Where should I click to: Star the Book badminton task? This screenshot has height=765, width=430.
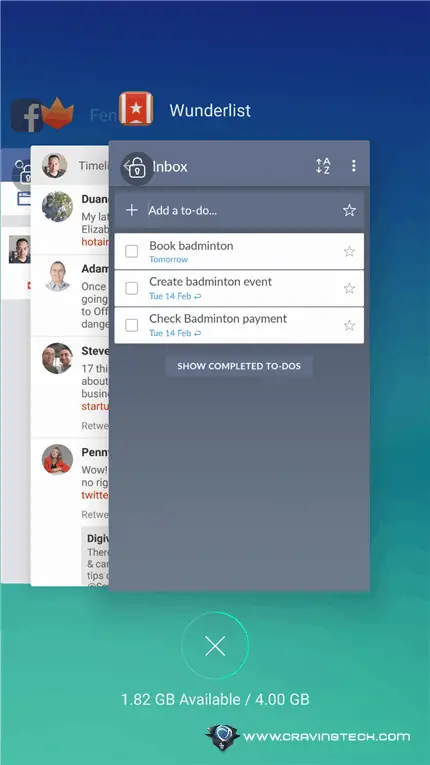tap(349, 251)
